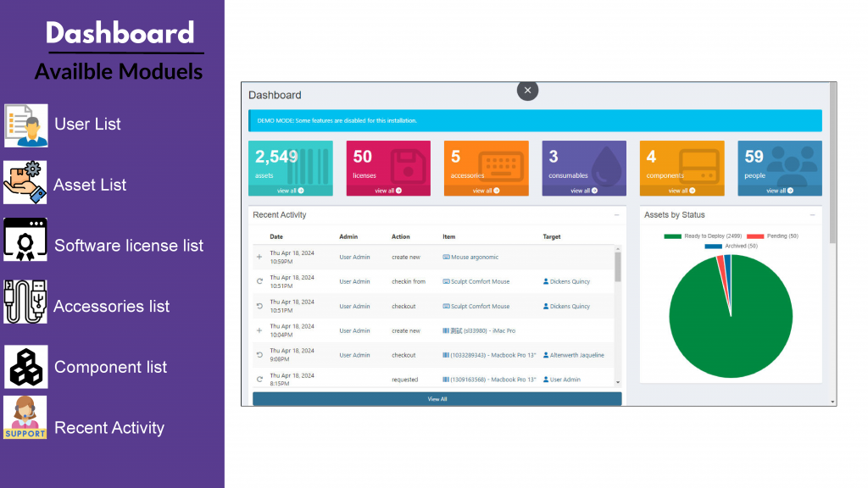Click view all under the accessories tile
868x488 pixels.
coord(486,191)
